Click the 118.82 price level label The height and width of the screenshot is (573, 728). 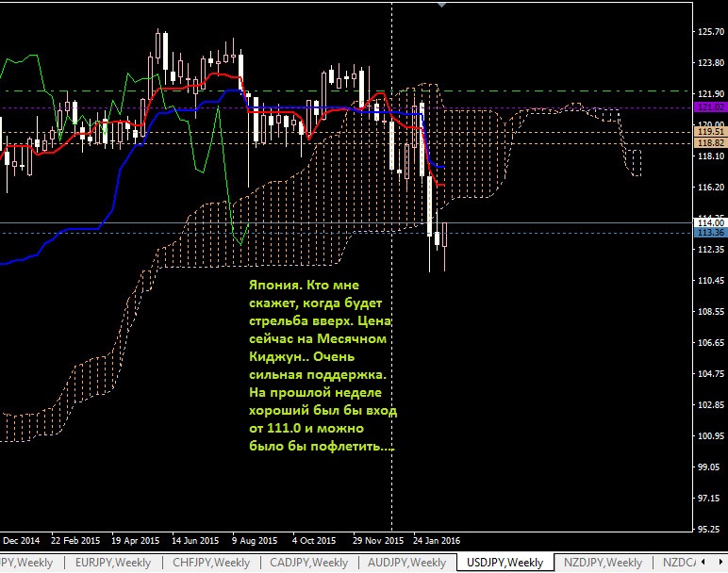[x=711, y=143]
